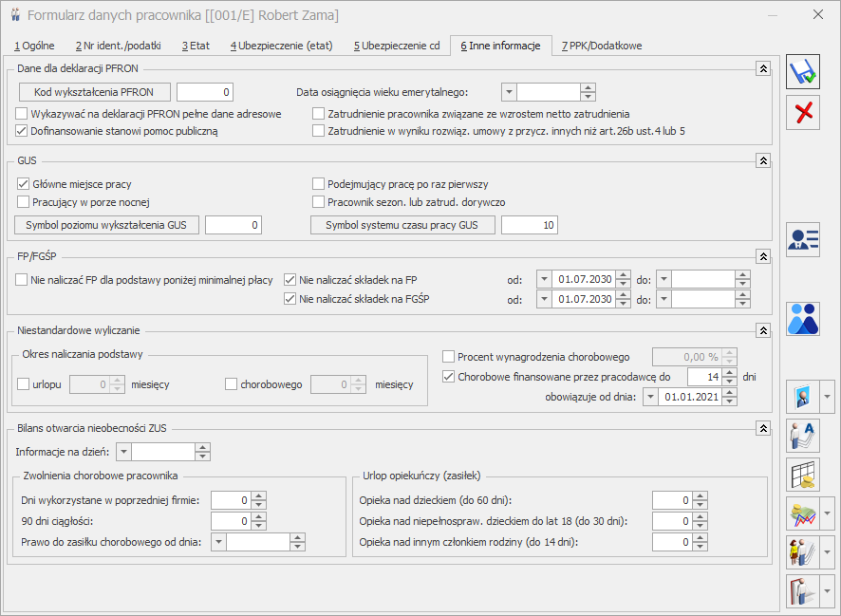Open the 'obowiązuje od dnia' date dropdown
841x616 pixels.
(x=650, y=397)
